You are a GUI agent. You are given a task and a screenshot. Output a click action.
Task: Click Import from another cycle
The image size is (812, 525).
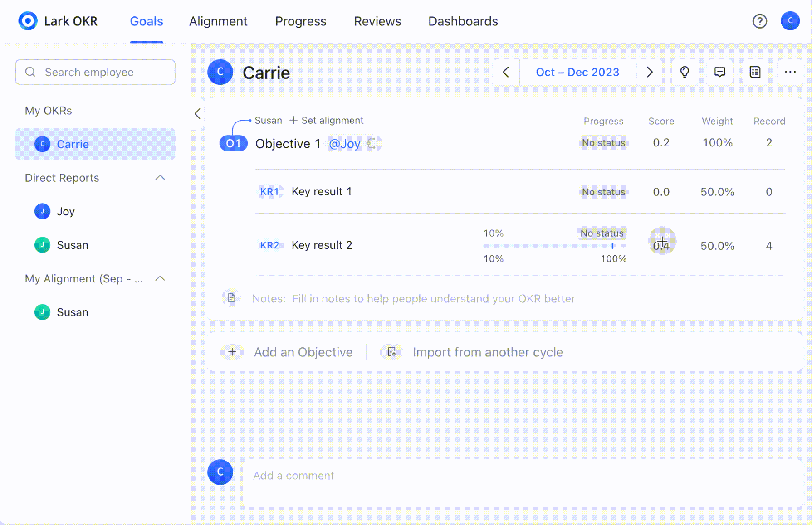(488, 352)
